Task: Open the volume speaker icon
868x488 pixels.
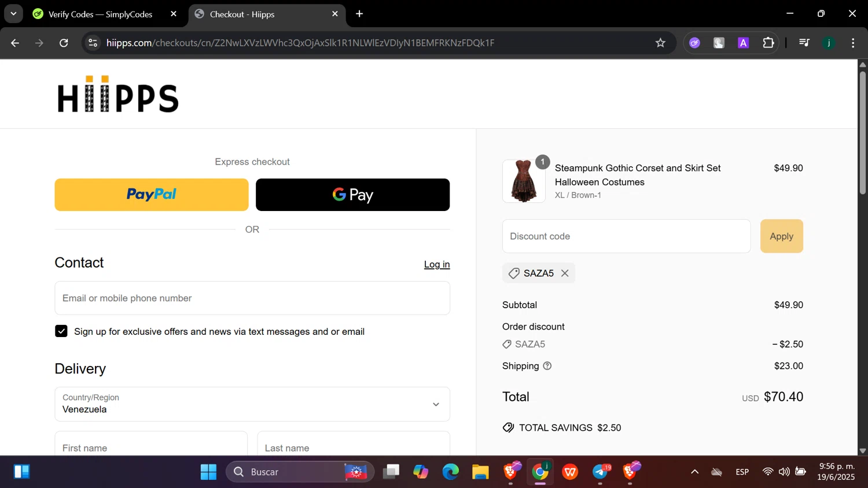Action: coord(784,472)
